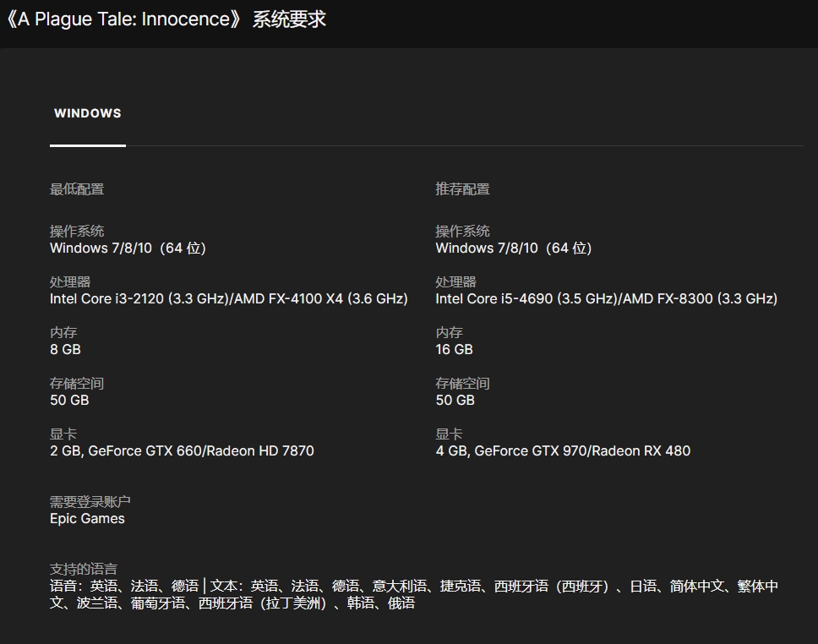The height and width of the screenshot is (644, 818).
Task: Click the Windows 7/8/10 value under 推荐配置
Action: coord(514,248)
